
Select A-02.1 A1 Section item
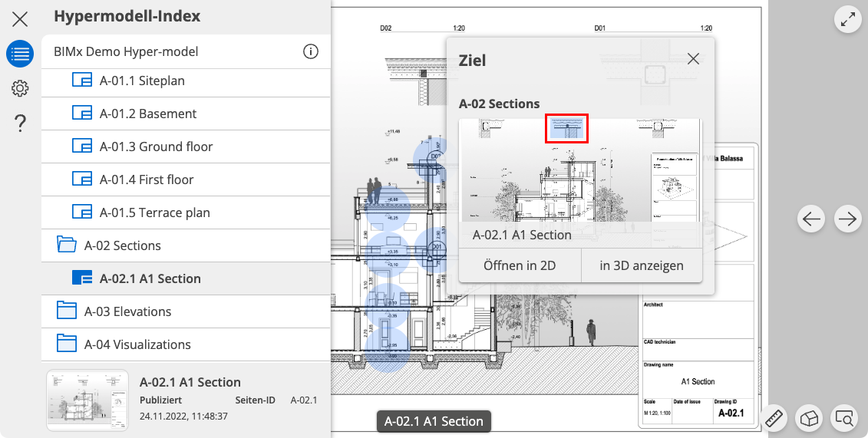[x=186, y=278]
